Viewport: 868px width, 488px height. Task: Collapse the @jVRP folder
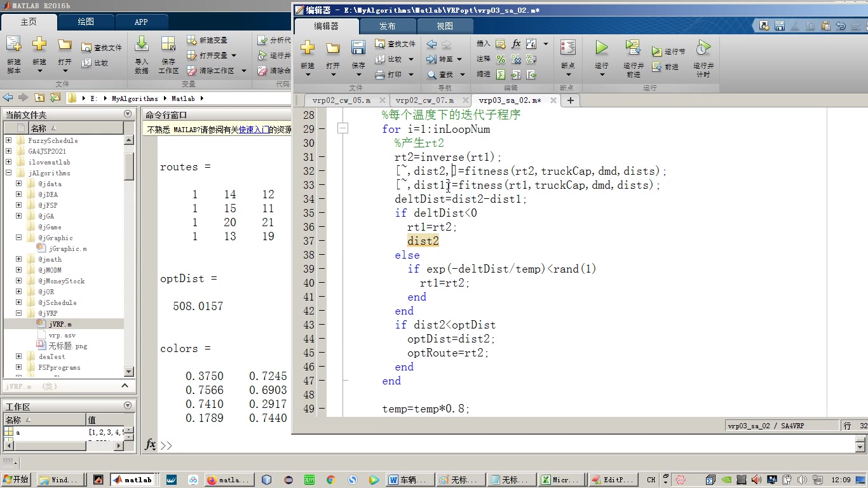[x=18, y=313]
